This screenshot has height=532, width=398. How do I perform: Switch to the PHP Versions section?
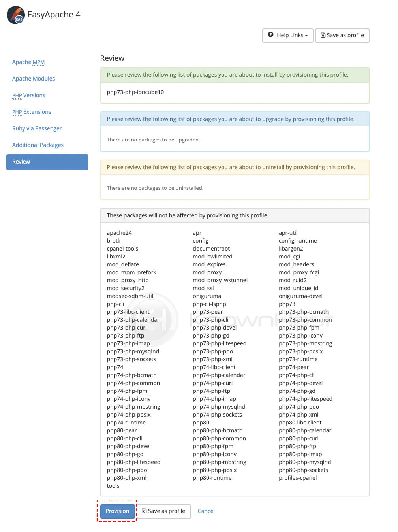pyautogui.click(x=29, y=95)
